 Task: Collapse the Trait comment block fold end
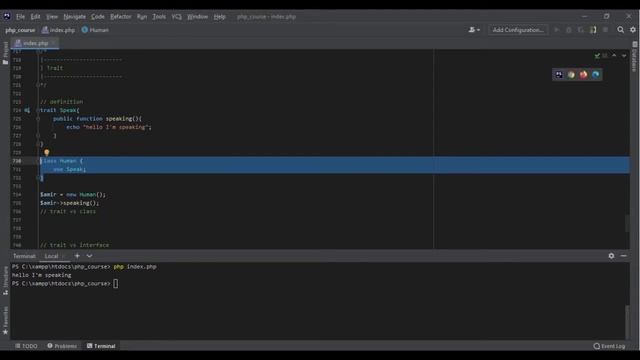(x=38, y=85)
